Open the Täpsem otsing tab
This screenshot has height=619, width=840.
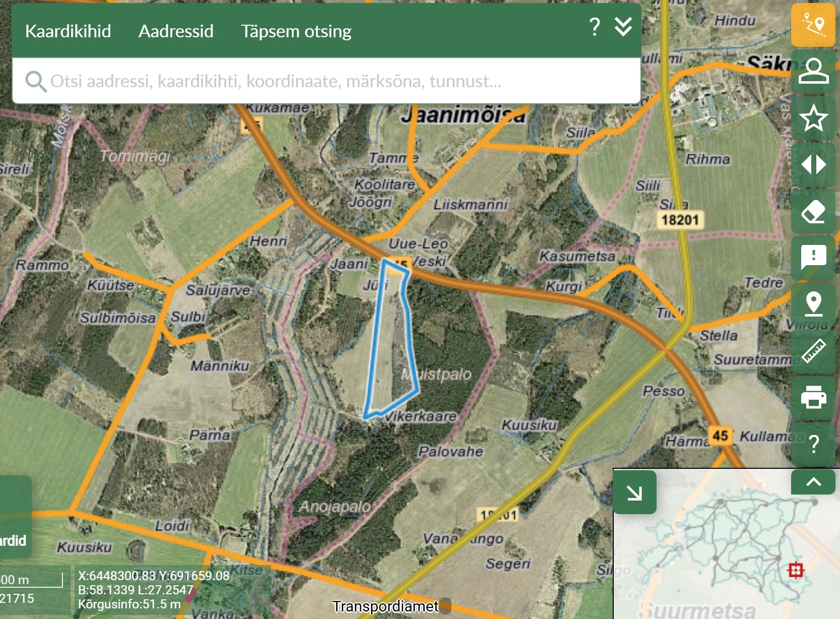click(296, 31)
